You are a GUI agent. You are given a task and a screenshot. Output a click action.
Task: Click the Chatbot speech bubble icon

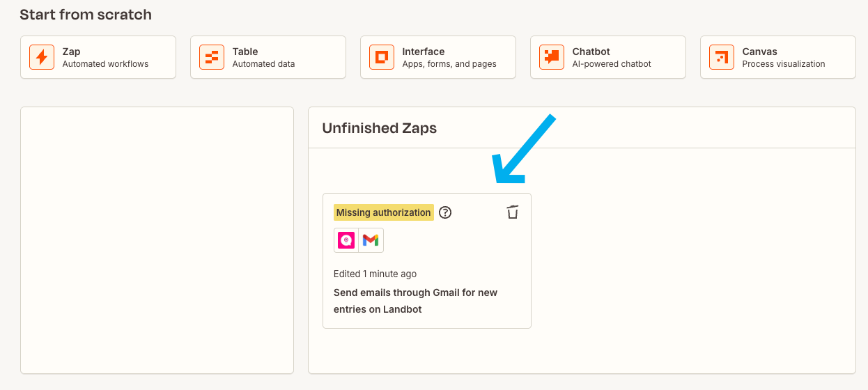552,57
